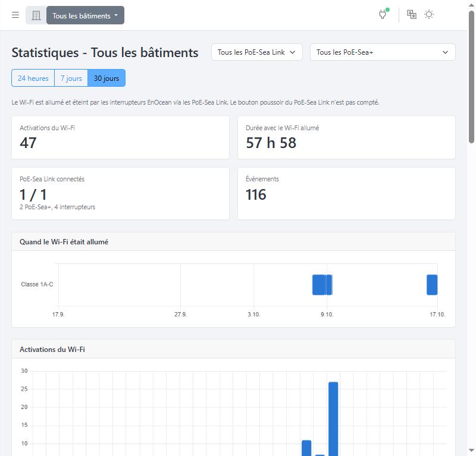476x456 pixels.
Task: Click the Activations du Wi-Fi value 47
Action: click(28, 143)
